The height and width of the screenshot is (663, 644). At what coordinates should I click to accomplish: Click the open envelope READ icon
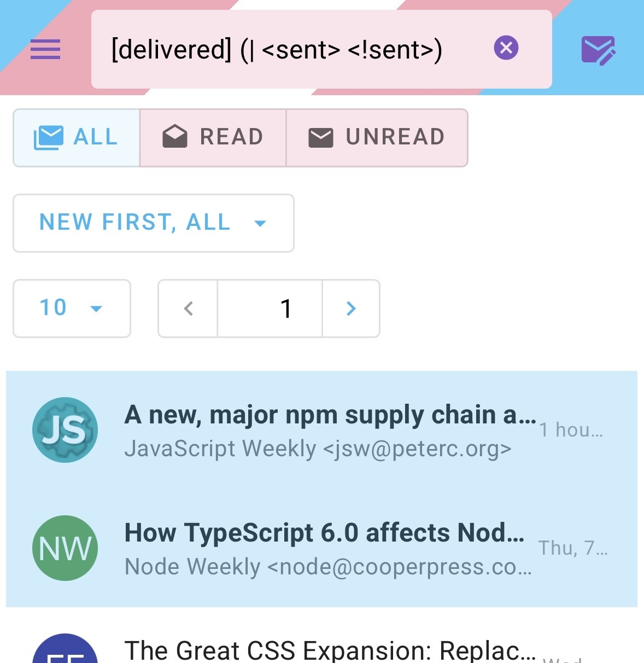[175, 137]
